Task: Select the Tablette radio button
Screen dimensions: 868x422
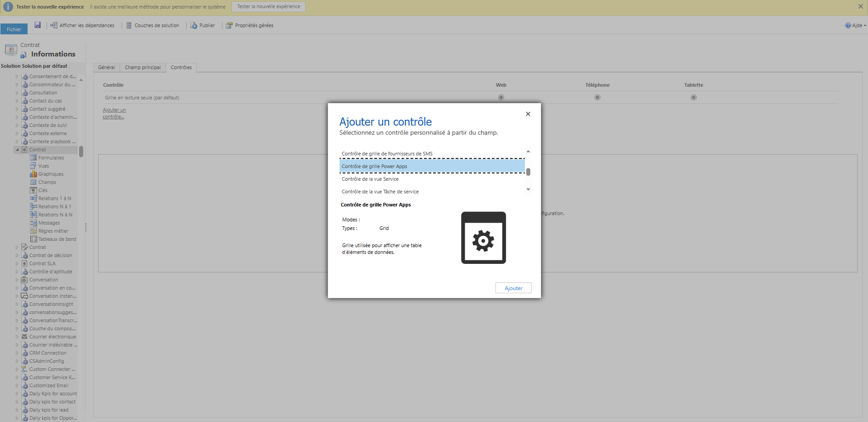Action: click(694, 97)
